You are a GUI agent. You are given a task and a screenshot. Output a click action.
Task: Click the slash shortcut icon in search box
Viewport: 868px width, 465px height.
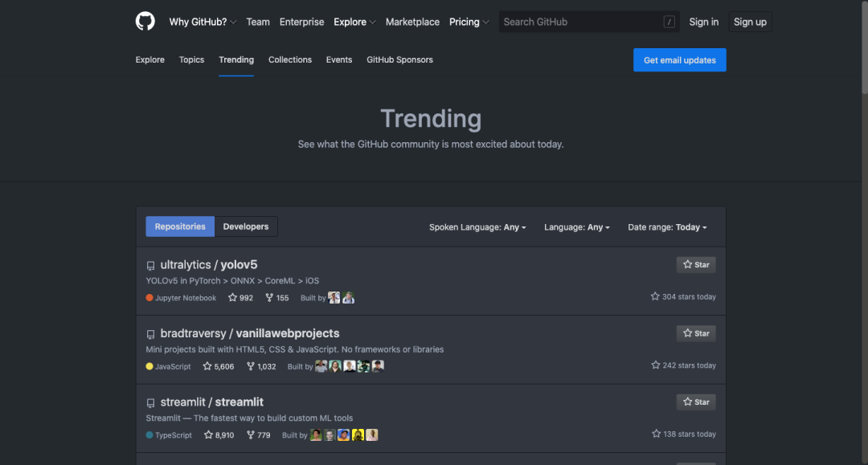tap(669, 22)
